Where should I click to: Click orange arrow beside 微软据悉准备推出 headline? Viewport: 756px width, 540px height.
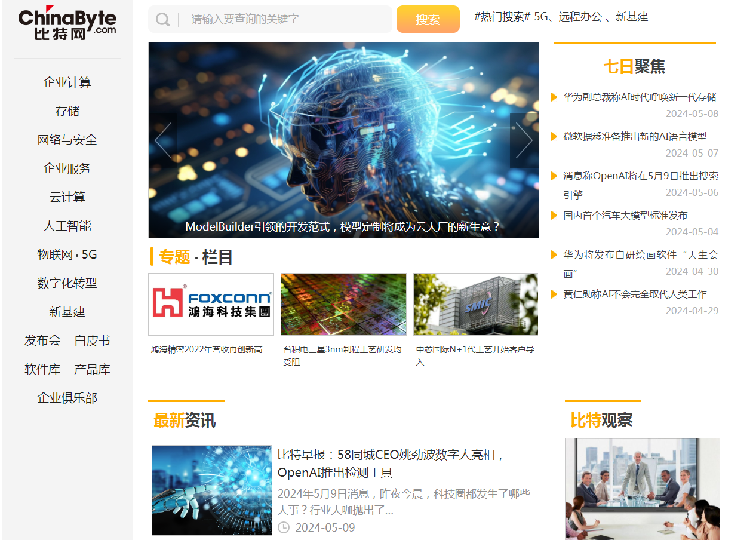[554, 136]
